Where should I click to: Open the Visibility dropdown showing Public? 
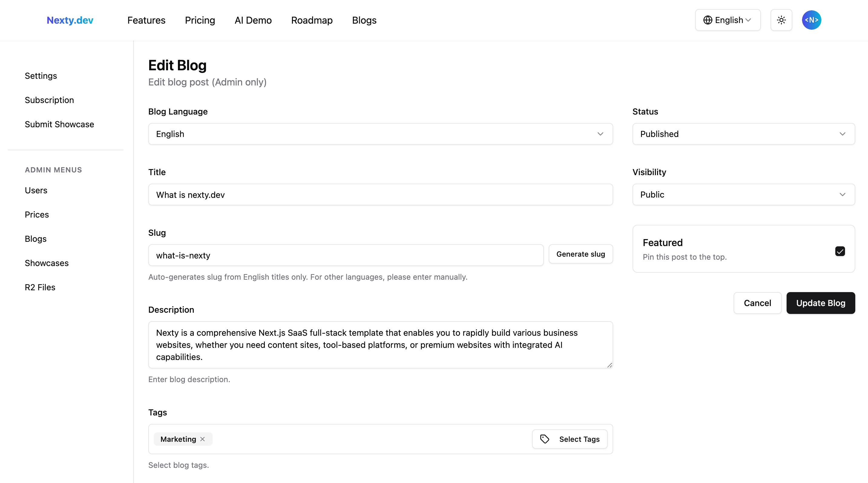(743, 195)
